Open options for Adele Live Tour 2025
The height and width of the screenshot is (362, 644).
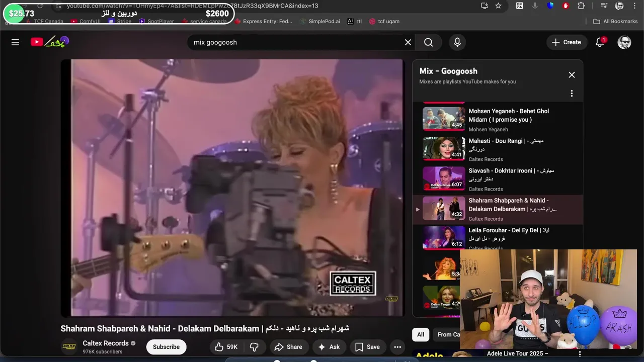[x=580, y=354]
